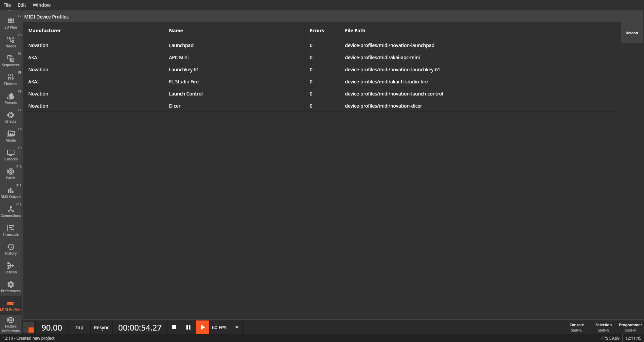
Task: Open the DMX Output view
Action: (x=11, y=193)
